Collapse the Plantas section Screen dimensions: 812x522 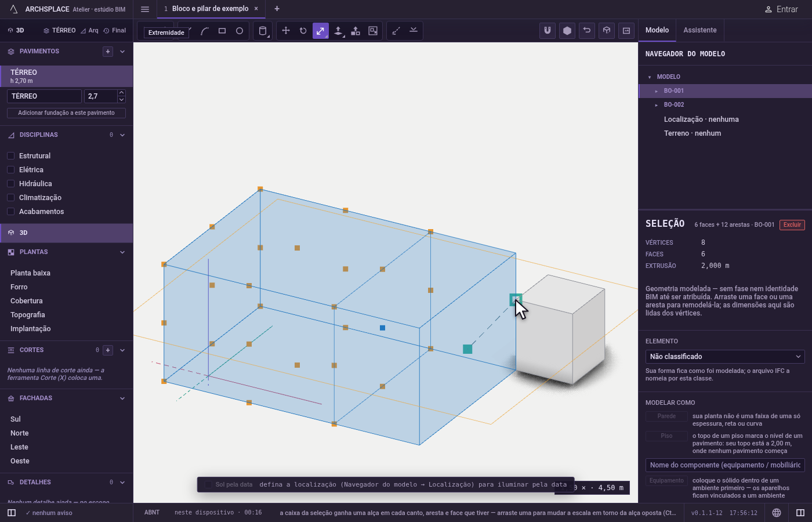(122, 252)
